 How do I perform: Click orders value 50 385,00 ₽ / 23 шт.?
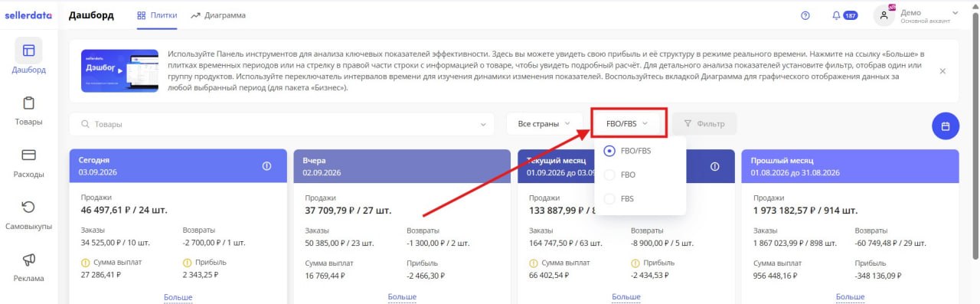pos(339,243)
